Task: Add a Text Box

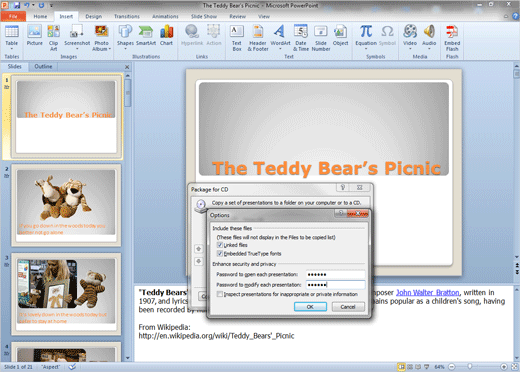Action: (237, 38)
